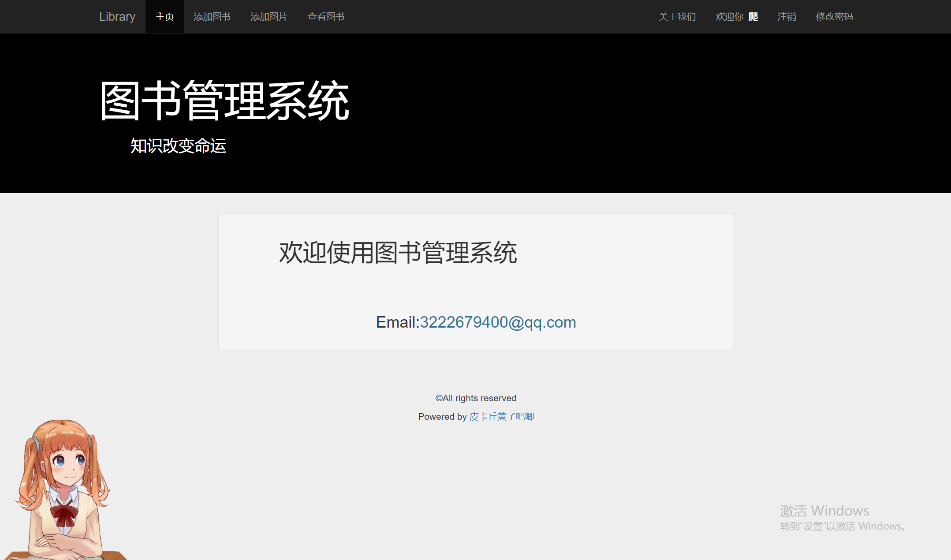This screenshot has width=951, height=560.
Task: Select 查看图书 in navigation bar
Action: click(326, 17)
